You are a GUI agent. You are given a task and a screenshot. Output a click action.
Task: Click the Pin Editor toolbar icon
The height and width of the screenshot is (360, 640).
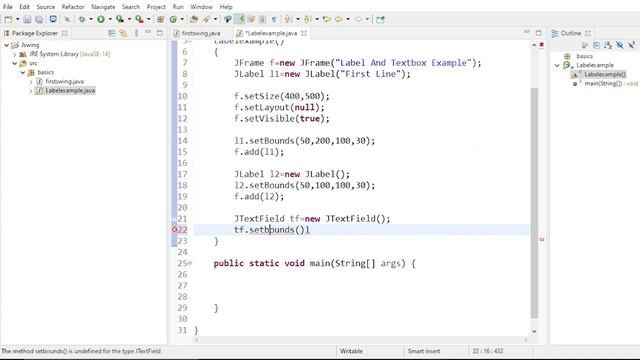point(380,19)
